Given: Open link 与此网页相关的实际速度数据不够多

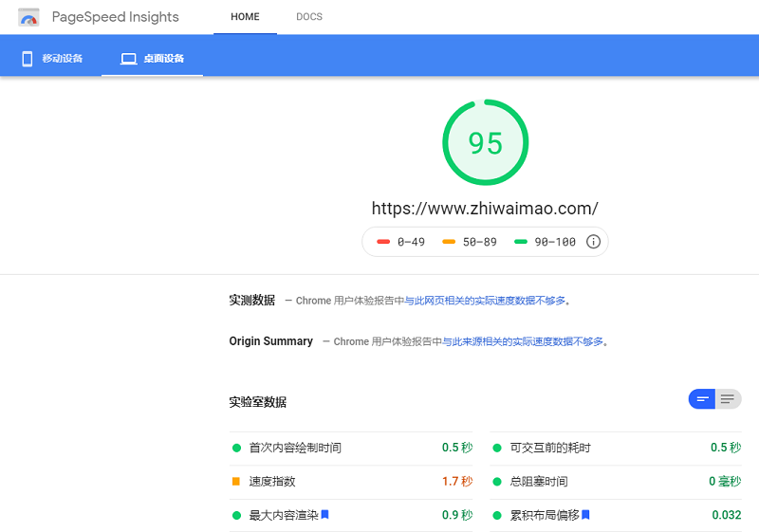Looking at the screenshot, I should pyautogui.click(x=485, y=301).
